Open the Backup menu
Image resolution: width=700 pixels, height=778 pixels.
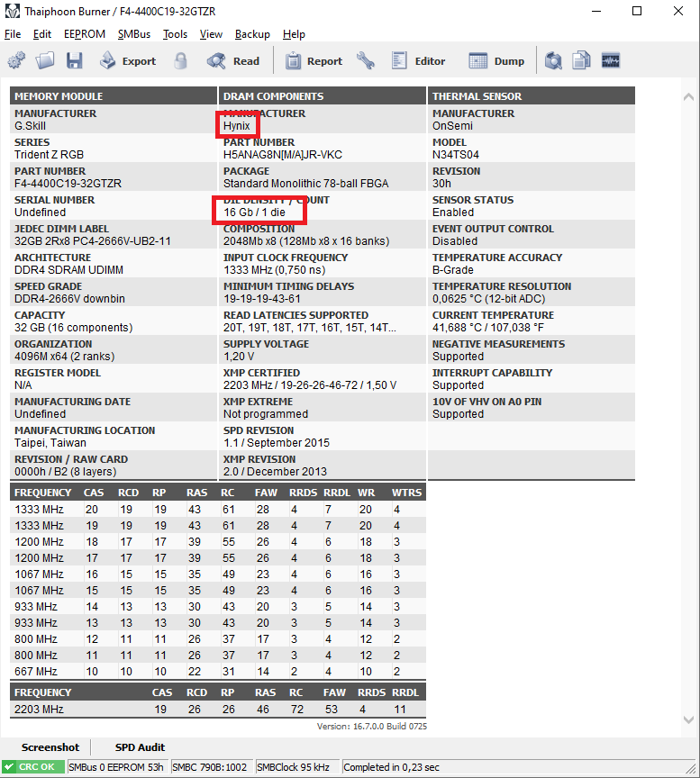point(252,34)
